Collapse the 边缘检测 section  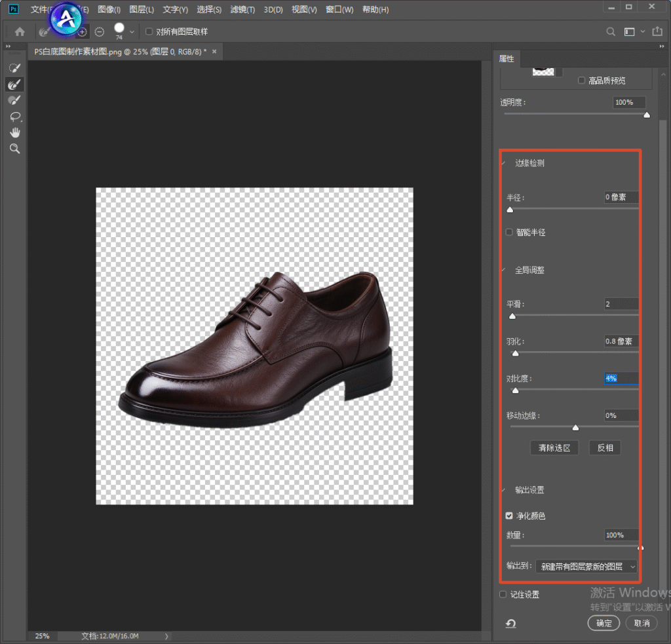click(504, 163)
